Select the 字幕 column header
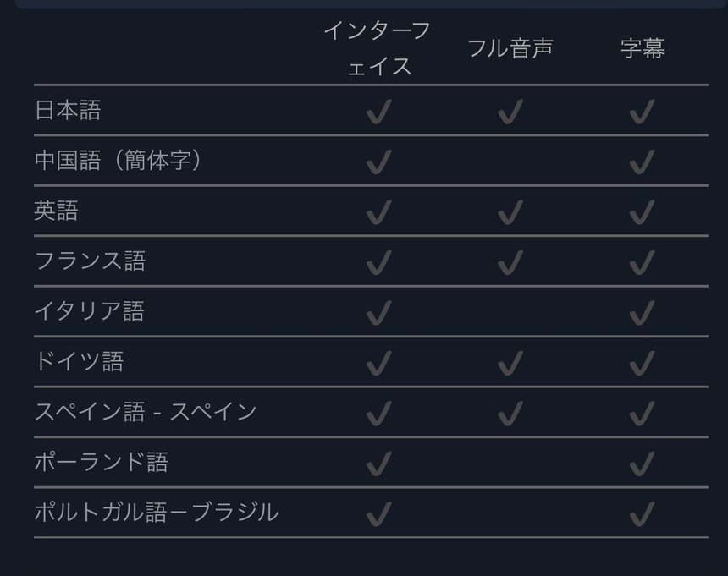728x576 pixels. 643,48
